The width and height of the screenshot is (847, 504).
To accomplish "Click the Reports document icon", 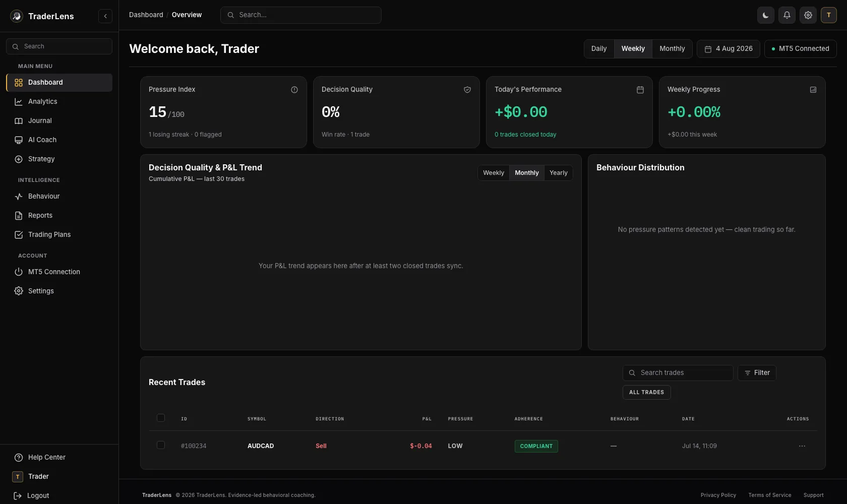I will coord(19,216).
